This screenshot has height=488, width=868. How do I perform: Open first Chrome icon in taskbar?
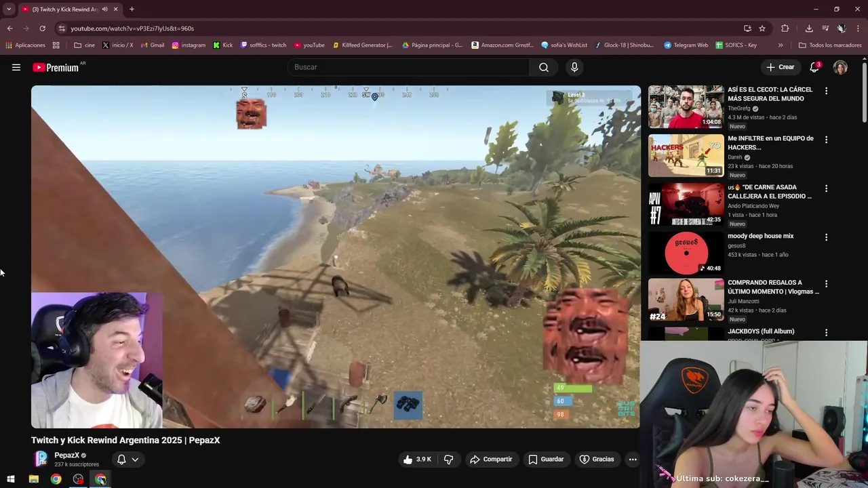(x=56, y=479)
